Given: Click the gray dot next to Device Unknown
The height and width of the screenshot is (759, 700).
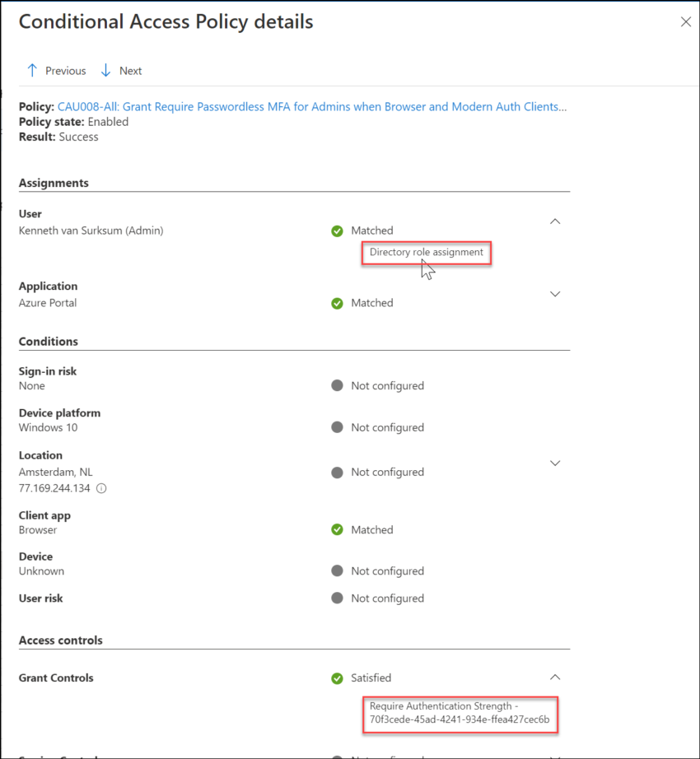Looking at the screenshot, I should pos(337,570).
